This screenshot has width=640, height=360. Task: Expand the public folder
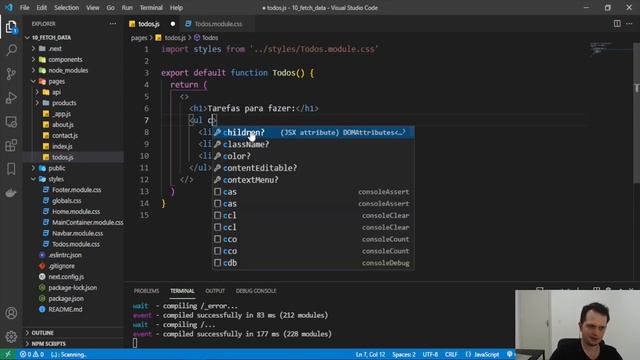coord(73,168)
